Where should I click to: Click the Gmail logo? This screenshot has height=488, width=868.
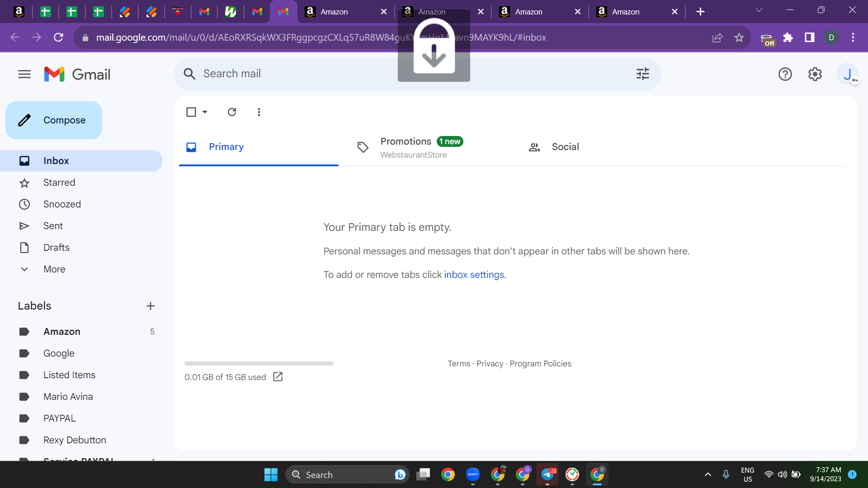[77, 74]
